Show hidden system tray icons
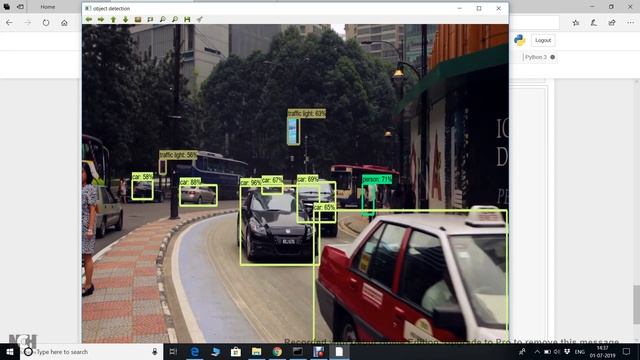 (537, 352)
